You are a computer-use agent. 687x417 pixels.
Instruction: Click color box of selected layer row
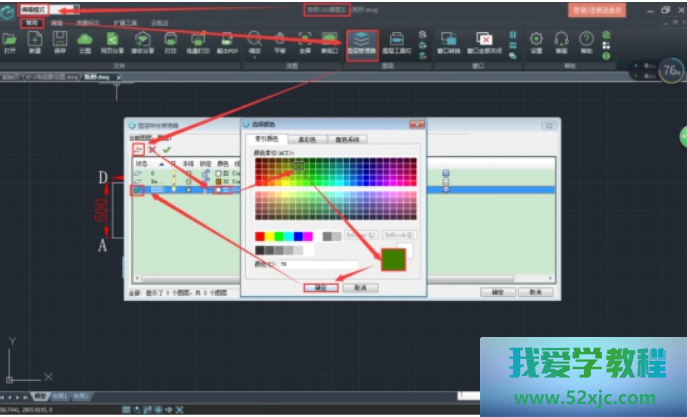[x=219, y=189]
